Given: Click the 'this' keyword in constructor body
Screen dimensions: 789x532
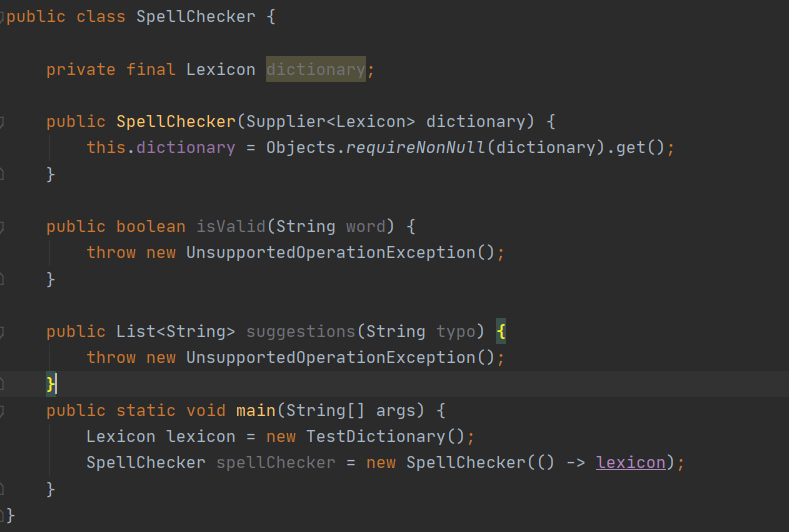Looking at the screenshot, I should click(x=106, y=147).
